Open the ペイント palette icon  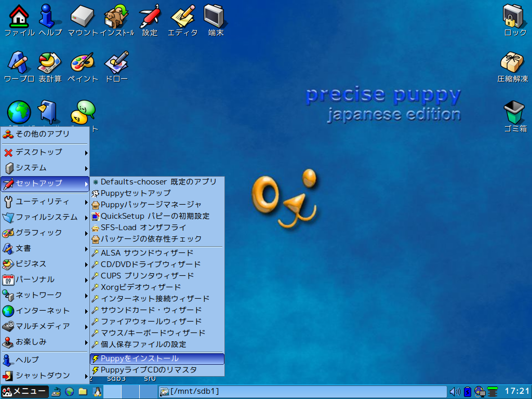point(83,63)
